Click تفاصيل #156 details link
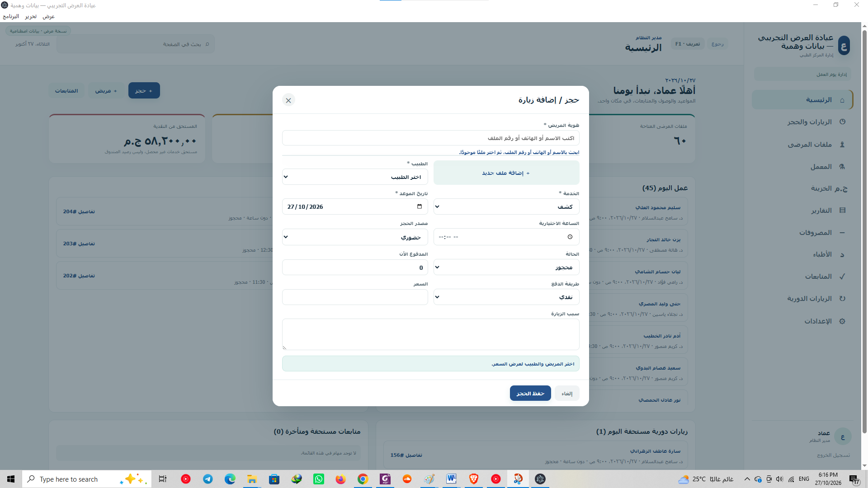The height and width of the screenshot is (488, 868). [406, 455]
